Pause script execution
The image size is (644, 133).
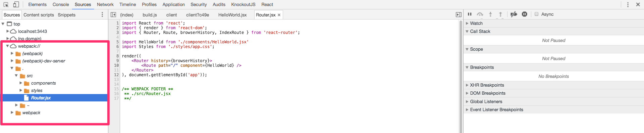(x=470, y=14)
